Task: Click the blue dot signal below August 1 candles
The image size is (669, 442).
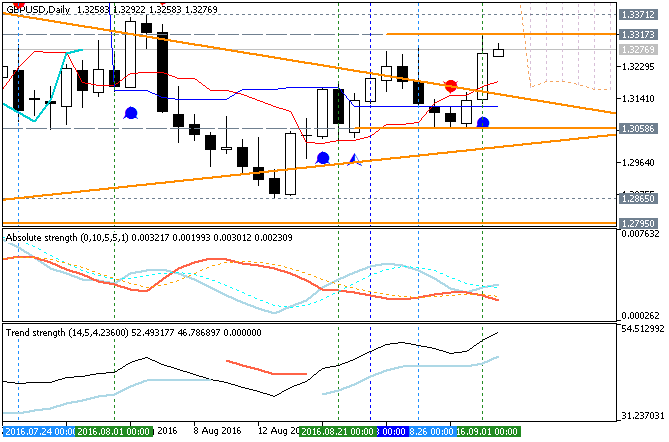Action: point(131,113)
